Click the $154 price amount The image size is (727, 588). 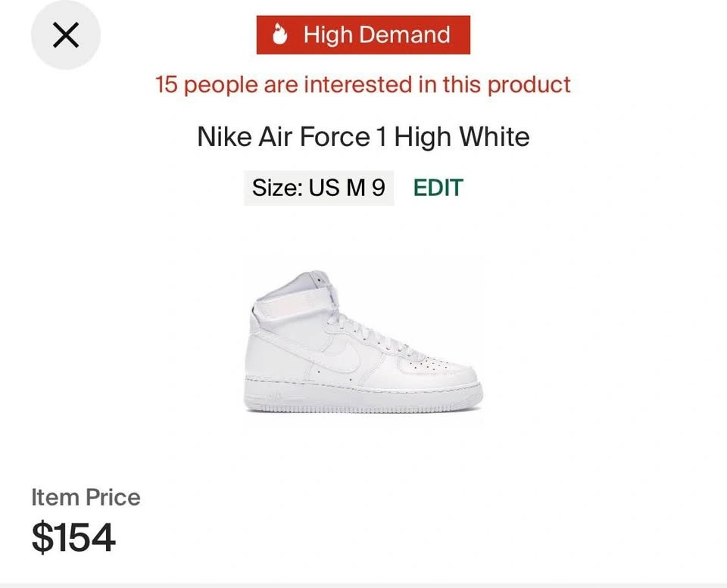pos(73,537)
